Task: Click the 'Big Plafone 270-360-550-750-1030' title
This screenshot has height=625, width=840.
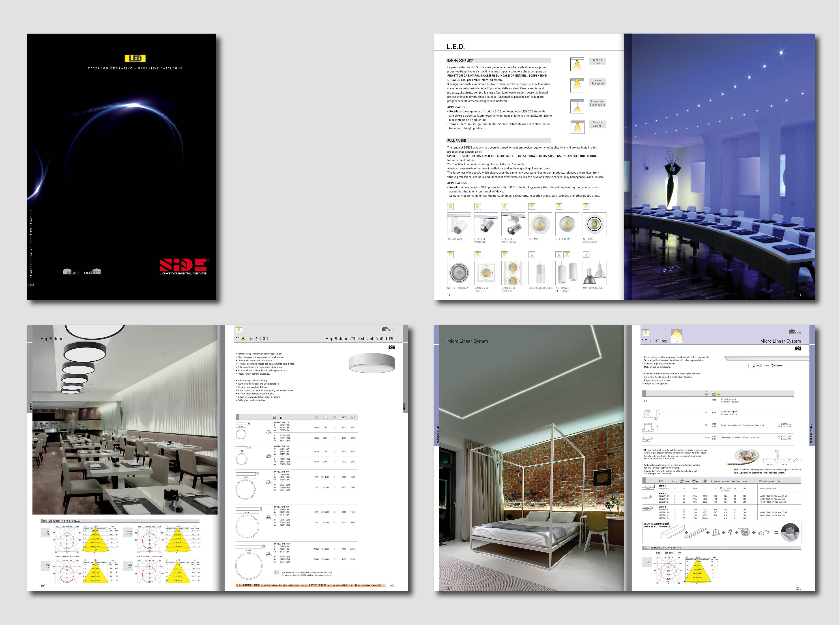Action: point(360,339)
